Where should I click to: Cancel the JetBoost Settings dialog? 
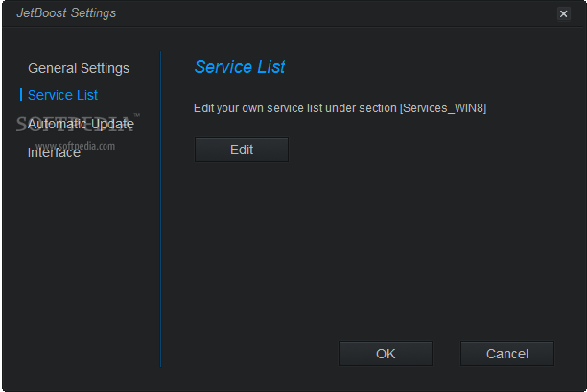507,354
